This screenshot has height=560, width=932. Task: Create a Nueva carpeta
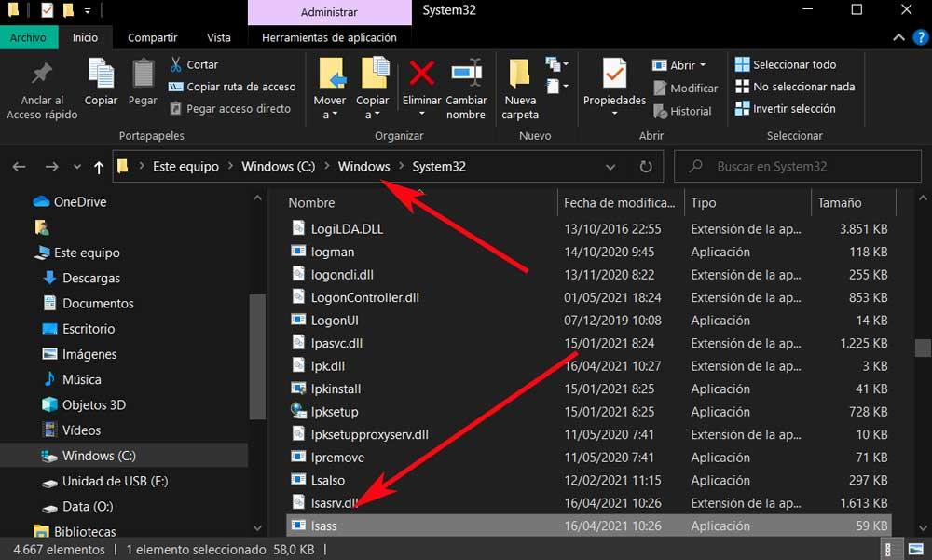[x=519, y=89]
